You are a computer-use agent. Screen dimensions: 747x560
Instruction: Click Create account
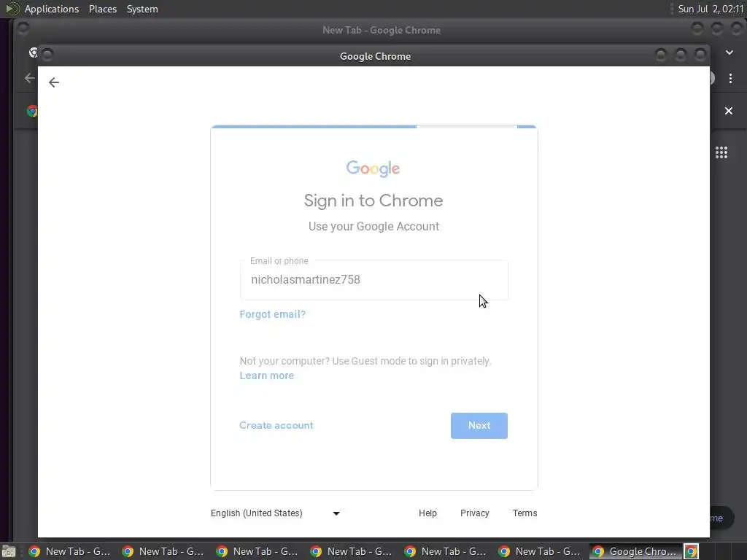276,425
